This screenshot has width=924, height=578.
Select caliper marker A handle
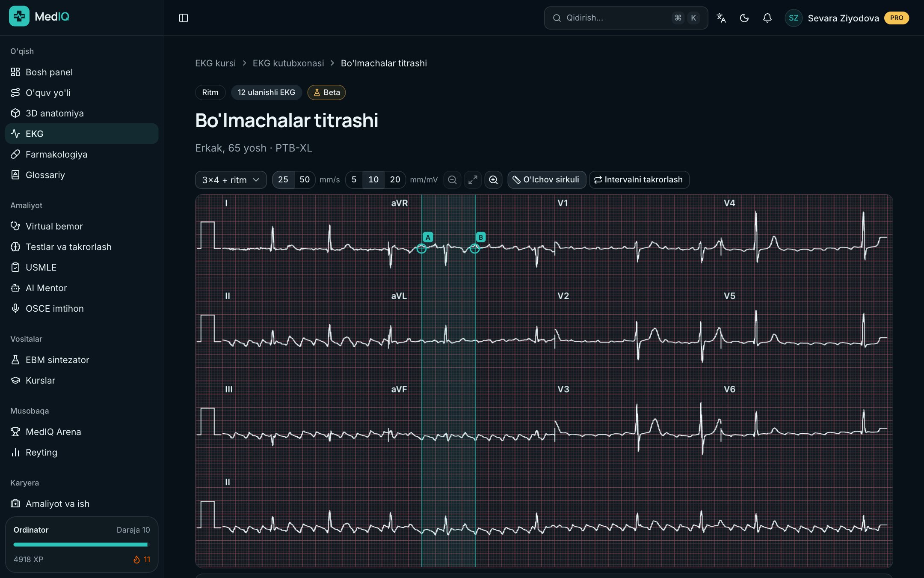pos(421,248)
